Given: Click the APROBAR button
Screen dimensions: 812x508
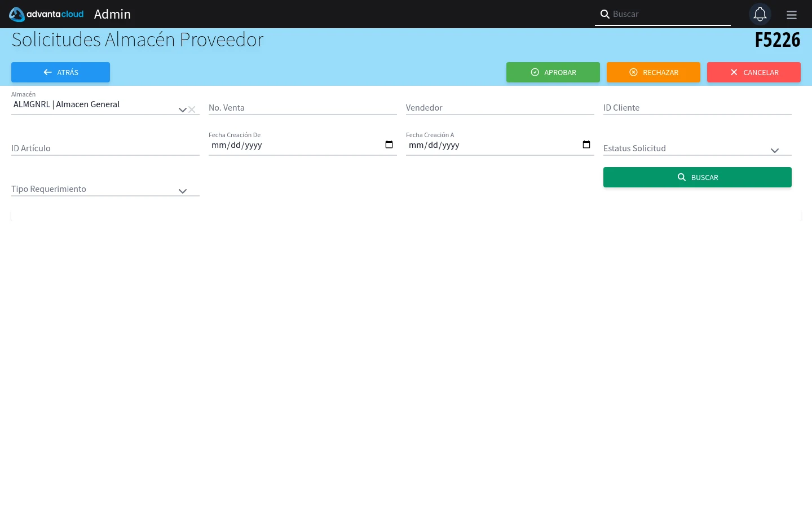Looking at the screenshot, I should coord(553,72).
